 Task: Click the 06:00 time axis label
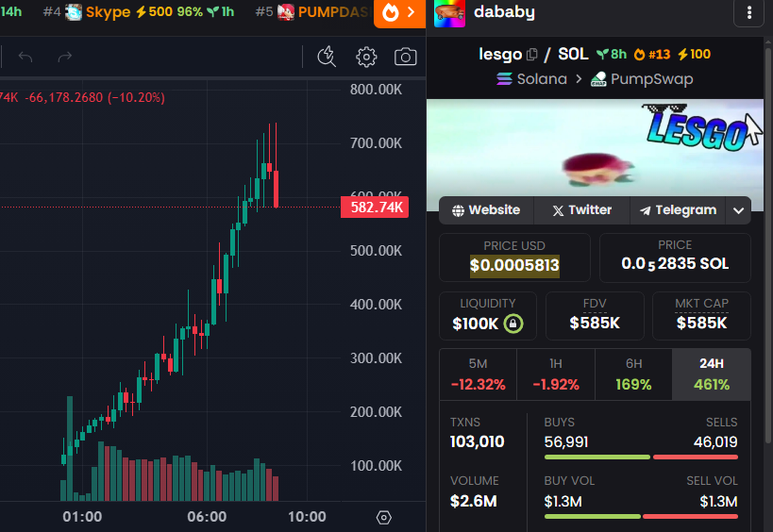click(x=207, y=517)
